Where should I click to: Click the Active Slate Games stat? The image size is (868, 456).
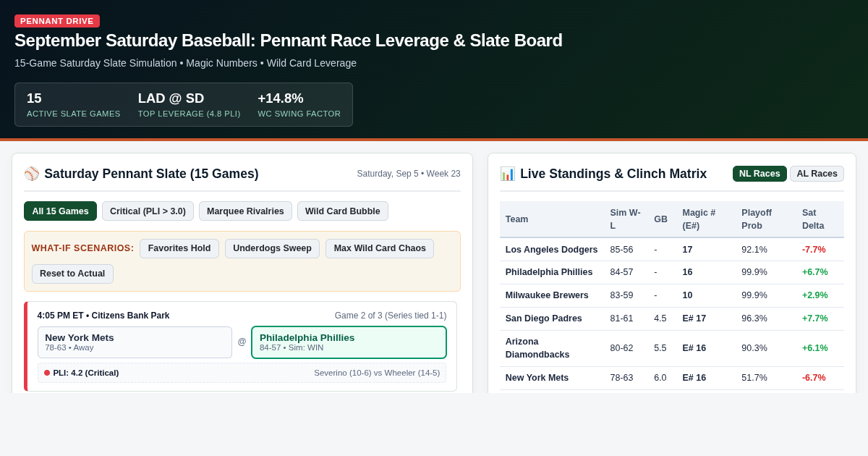74,105
